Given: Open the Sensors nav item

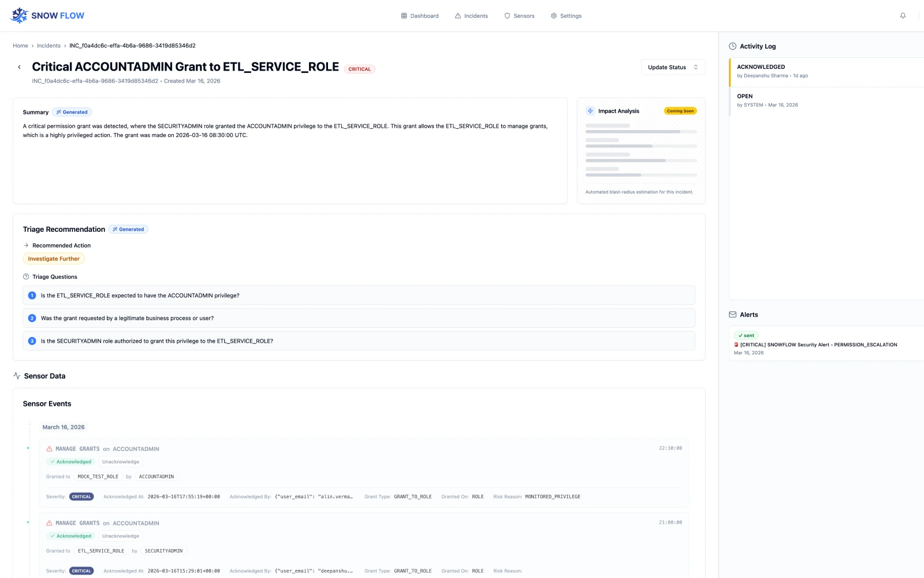Looking at the screenshot, I should pos(519,16).
